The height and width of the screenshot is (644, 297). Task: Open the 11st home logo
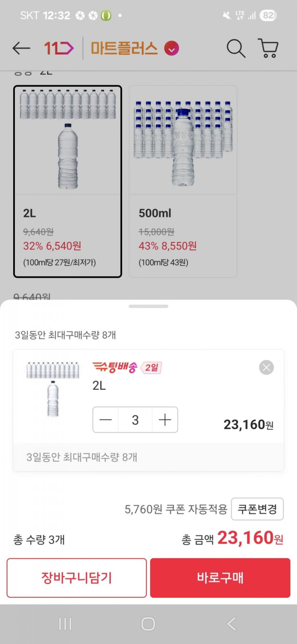(x=59, y=48)
